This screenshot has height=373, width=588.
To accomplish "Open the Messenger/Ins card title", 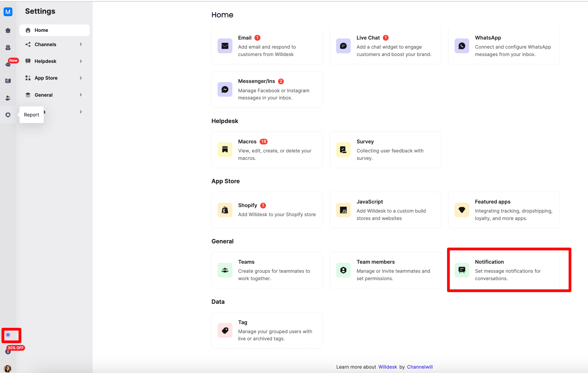I will coord(257,81).
